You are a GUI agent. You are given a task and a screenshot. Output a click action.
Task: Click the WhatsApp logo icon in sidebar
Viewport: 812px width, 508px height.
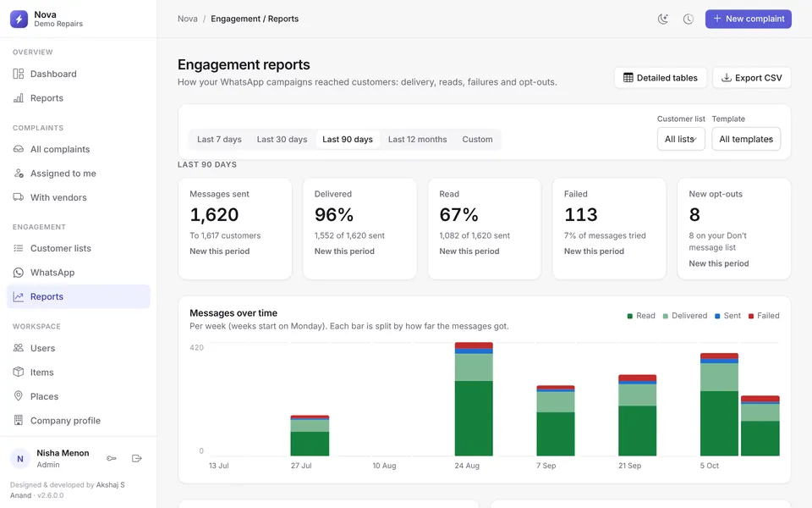click(x=18, y=272)
